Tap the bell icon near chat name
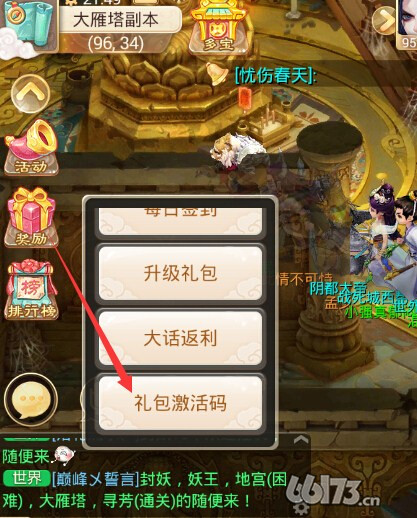The height and width of the screenshot is (518, 417). point(217,74)
